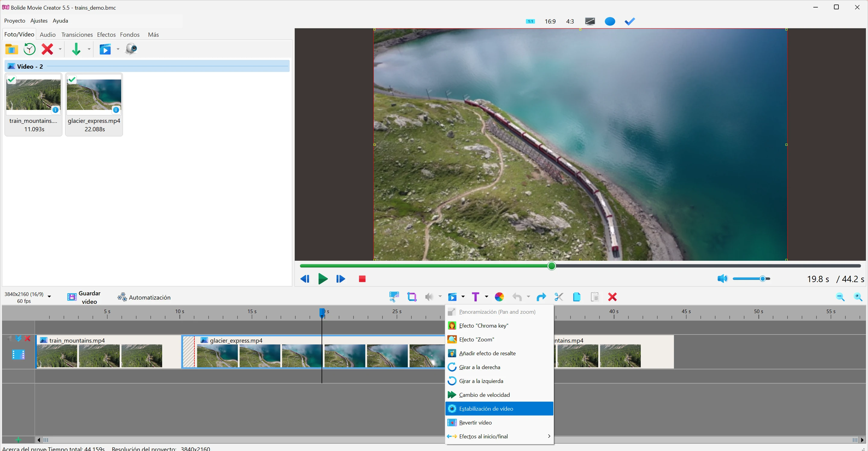This screenshot has height=451, width=868.
Task: Mute the preview volume speaker
Action: click(x=722, y=279)
